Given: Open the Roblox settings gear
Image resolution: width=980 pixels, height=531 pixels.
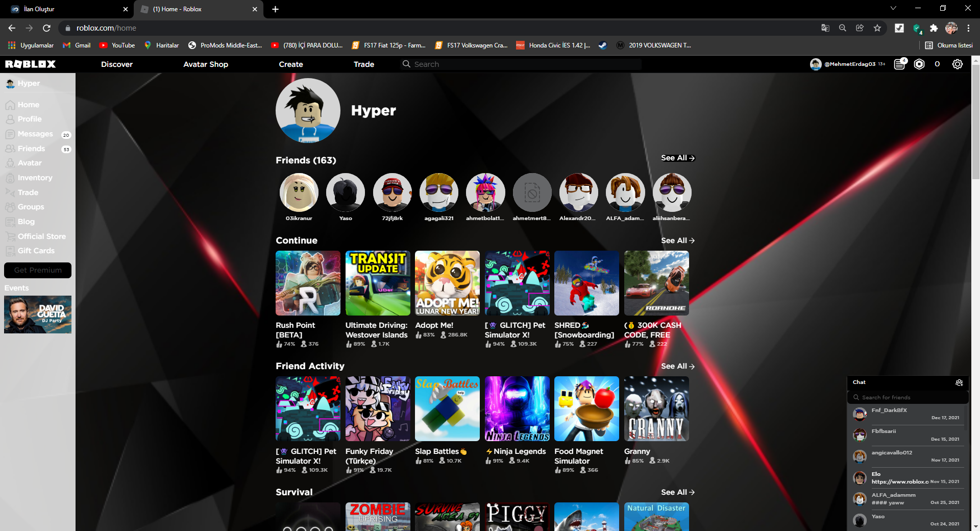Looking at the screenshot, I should [x=958, y=64].
